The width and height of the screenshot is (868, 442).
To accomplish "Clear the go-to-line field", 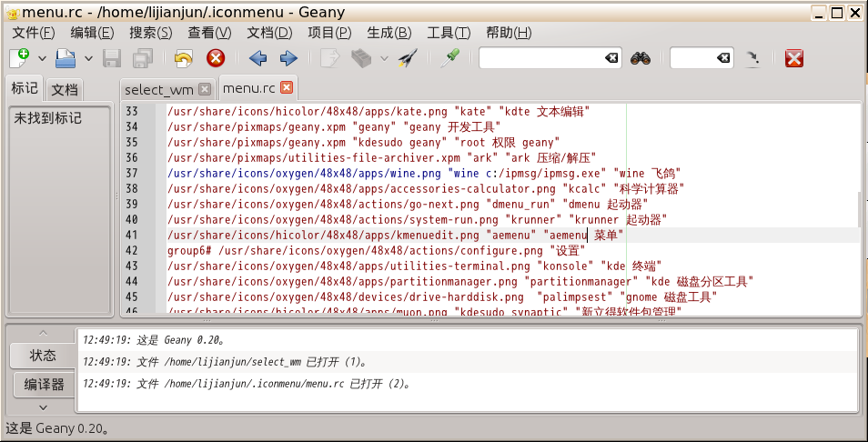I will coord(723,58).
